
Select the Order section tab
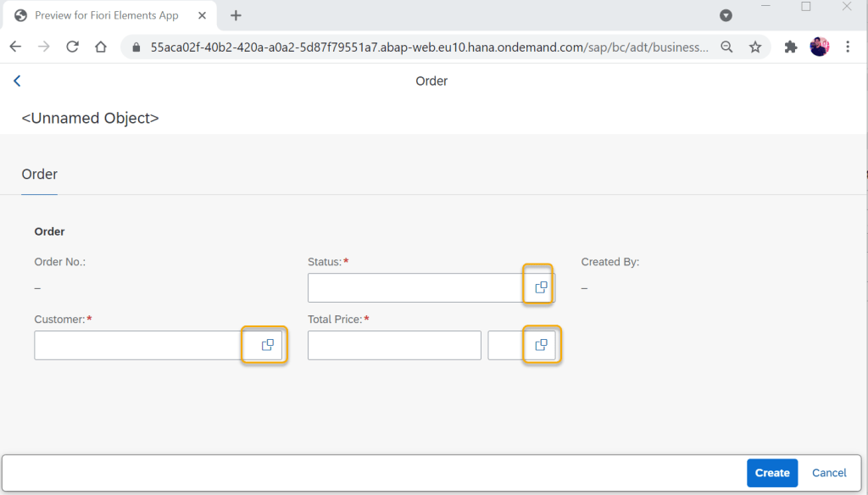tap(39, 175)
